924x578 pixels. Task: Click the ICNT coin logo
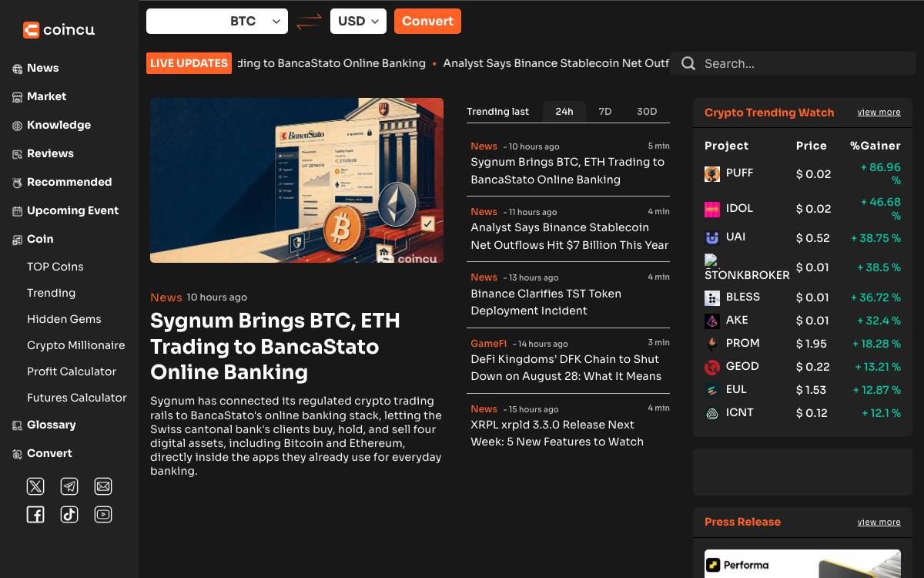click(712, 413)
